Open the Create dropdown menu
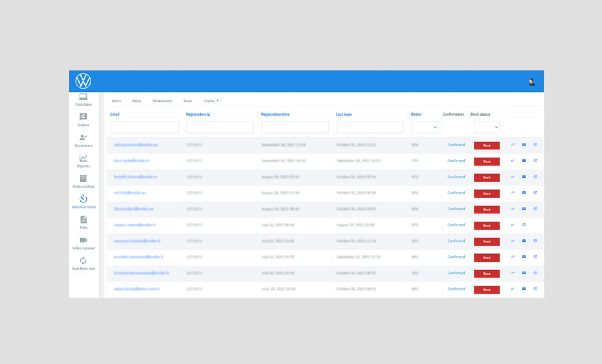The image size is (602, 364). 211,101
